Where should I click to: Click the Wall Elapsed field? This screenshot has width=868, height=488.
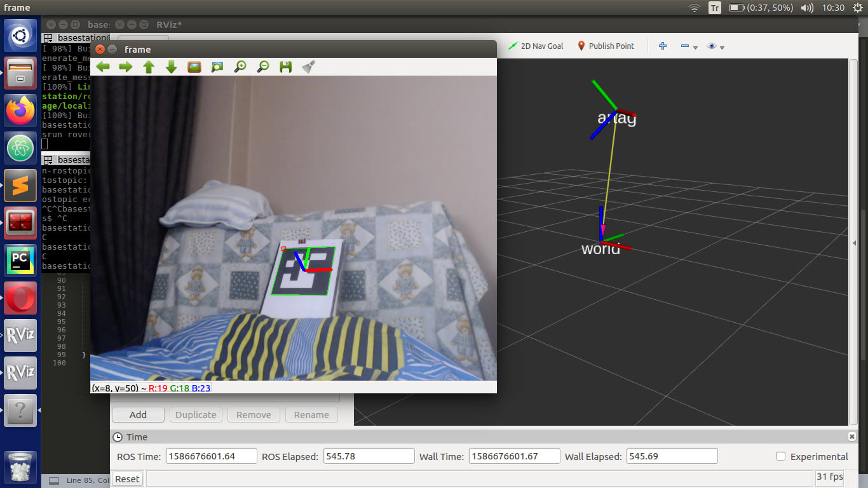tap(672, 456)
